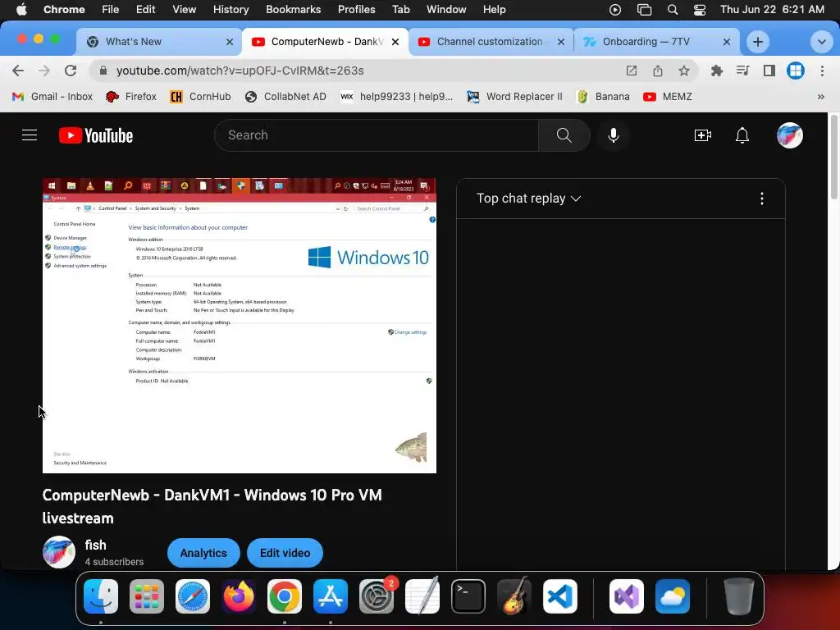Open the Create video camera icon
840x630 pixels.
(x=702, y=135)
